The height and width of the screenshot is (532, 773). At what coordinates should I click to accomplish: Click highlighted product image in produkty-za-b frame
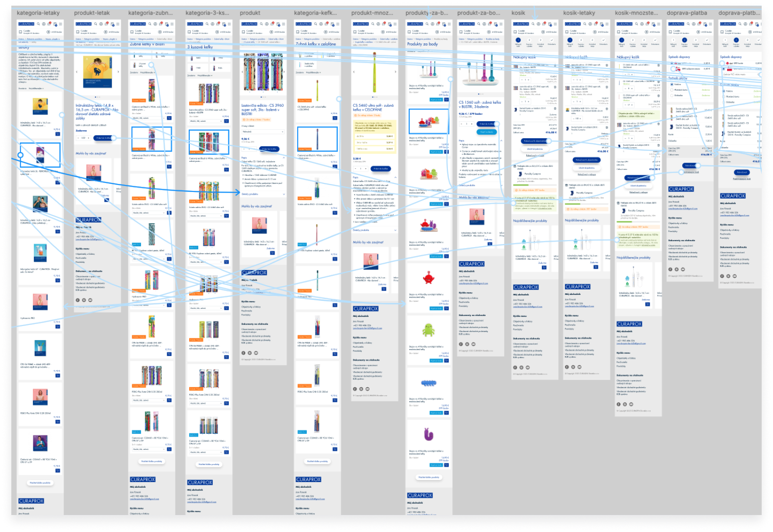(x=429, y=122)
